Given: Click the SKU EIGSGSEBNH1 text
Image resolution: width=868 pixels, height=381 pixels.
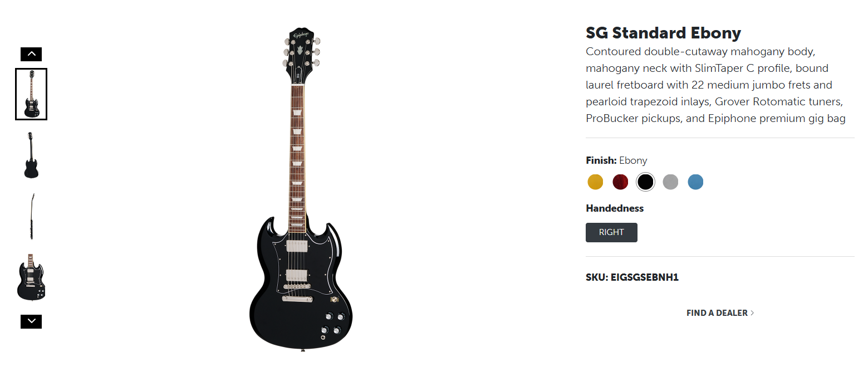Looking at the screenshot, I should click(x=632, y=277).
